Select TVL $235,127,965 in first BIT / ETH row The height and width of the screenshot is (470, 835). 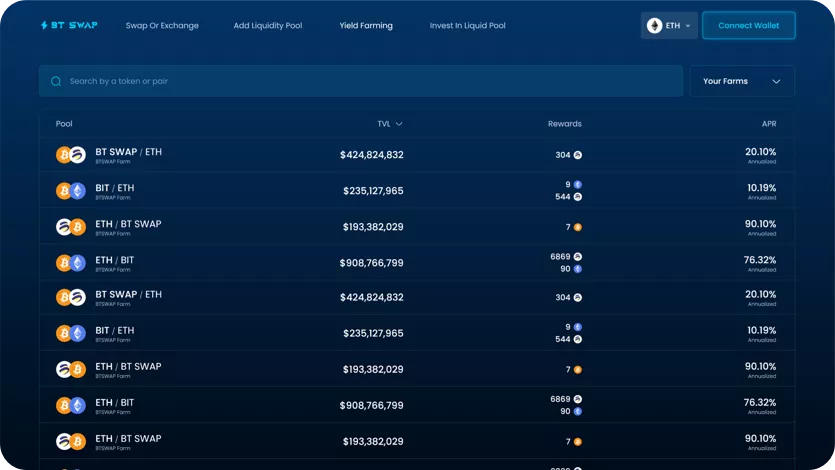point(373,191)
